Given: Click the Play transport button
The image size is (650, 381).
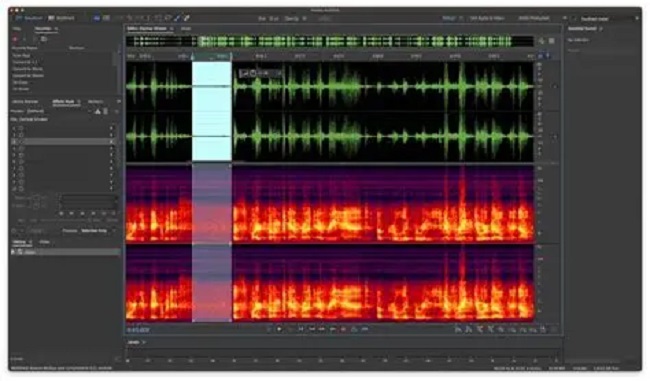Looking at the screenshot, I should [279, 330].
